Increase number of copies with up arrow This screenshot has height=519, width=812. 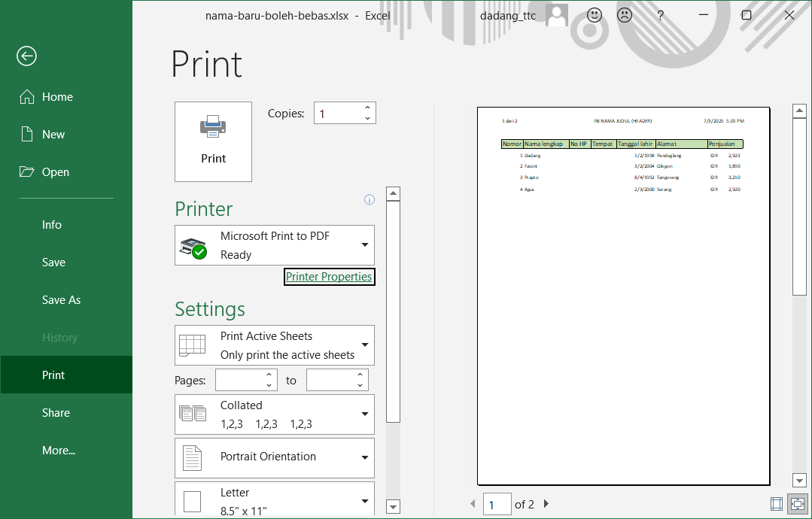367,108
